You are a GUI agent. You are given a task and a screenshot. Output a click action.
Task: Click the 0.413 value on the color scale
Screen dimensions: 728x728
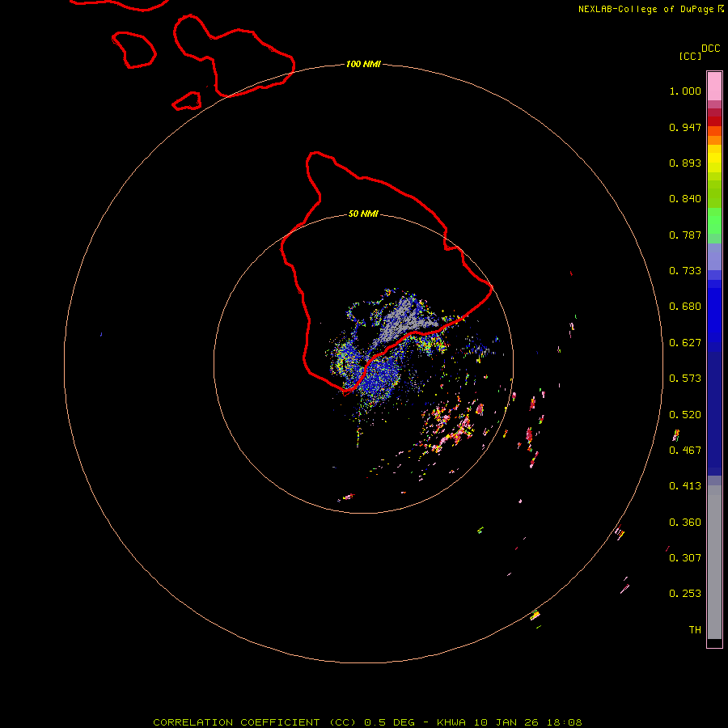coord(685,486)
